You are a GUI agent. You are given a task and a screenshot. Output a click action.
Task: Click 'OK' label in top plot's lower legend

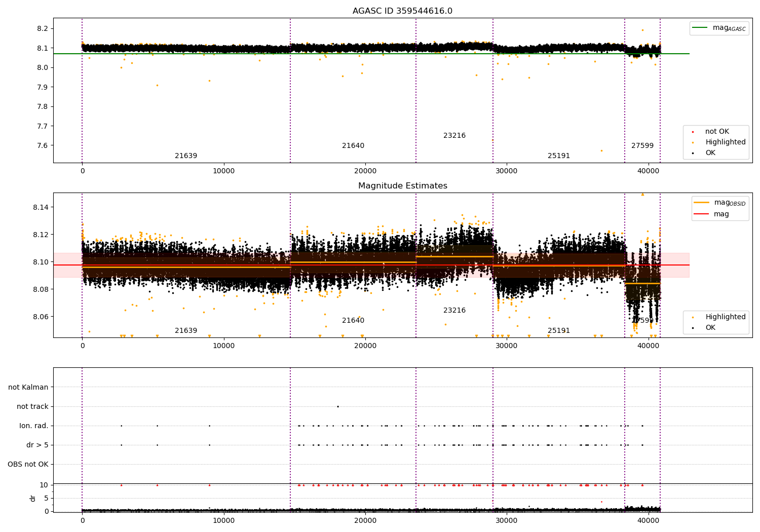[710, 153]
